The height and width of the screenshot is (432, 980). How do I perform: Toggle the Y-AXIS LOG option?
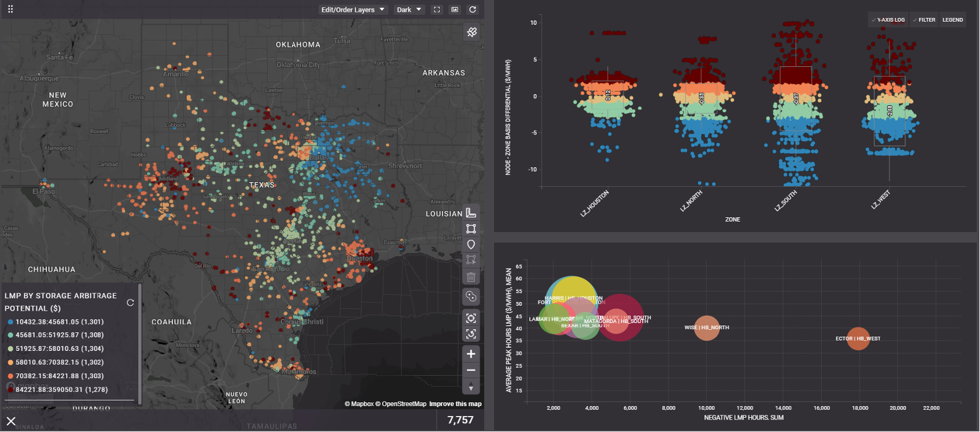[887, 20]
